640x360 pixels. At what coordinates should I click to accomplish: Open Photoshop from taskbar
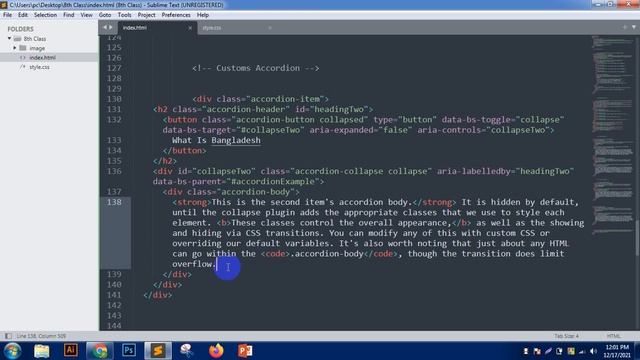[129, 351]
